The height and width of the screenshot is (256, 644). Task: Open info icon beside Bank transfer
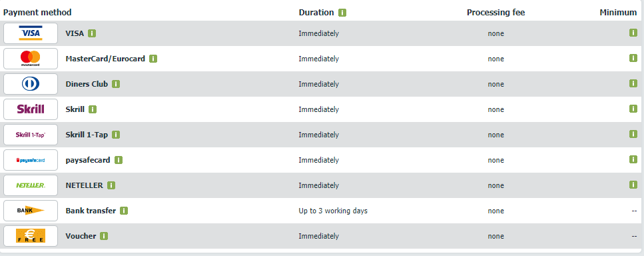coord(124,211)
